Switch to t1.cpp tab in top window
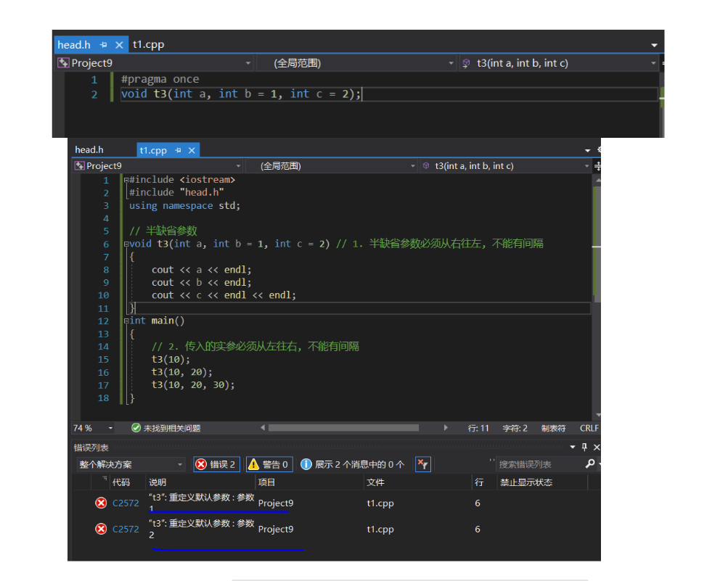This screenshot has width=728, height=581. [148, 44]
